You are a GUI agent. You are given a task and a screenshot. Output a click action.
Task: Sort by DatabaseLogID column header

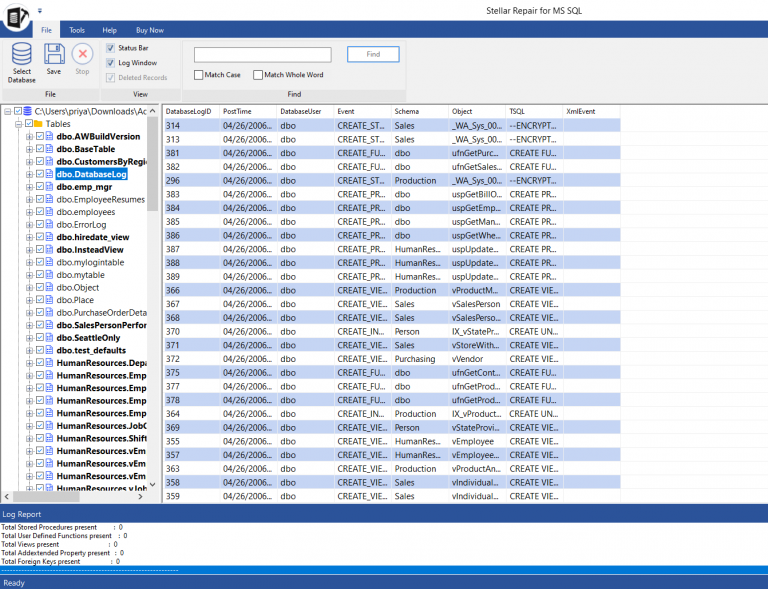point(191,111)
